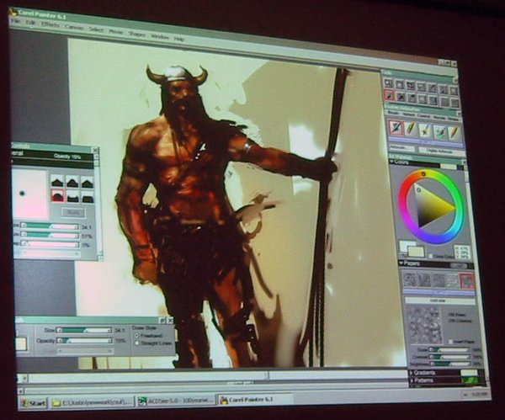Pick the pointed brush tip profile

(57, 181)
